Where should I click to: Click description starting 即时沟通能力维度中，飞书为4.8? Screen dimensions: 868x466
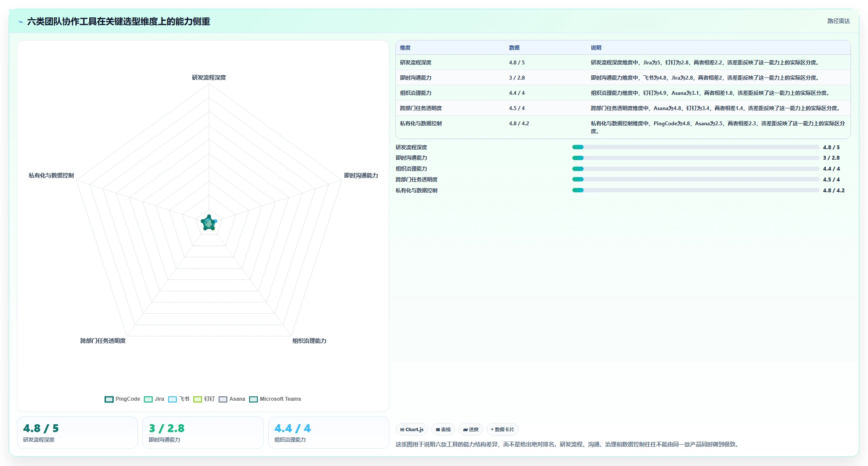706,78
